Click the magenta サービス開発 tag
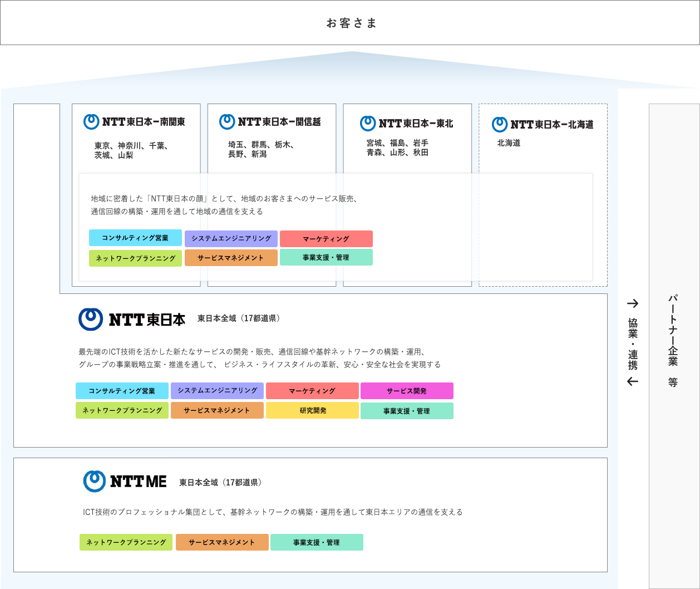This screenshot has height=589, width=700. pyautogui.click(x=407, y=391)
